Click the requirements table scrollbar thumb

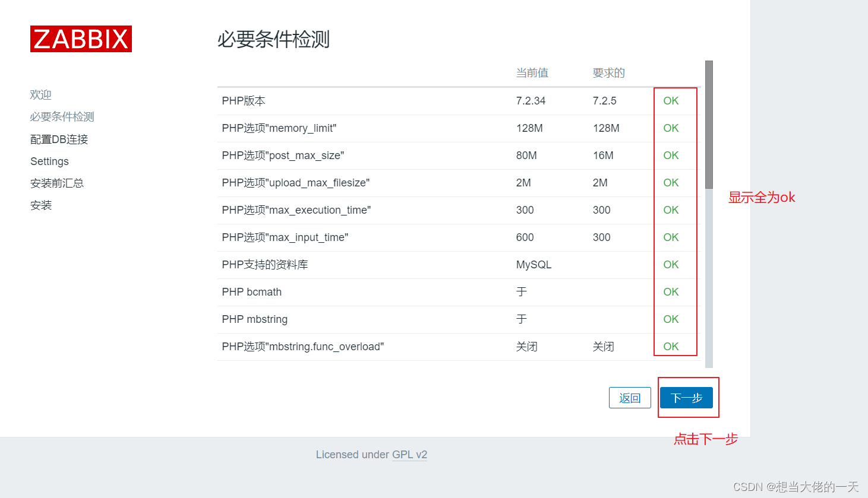coord(709,125)
